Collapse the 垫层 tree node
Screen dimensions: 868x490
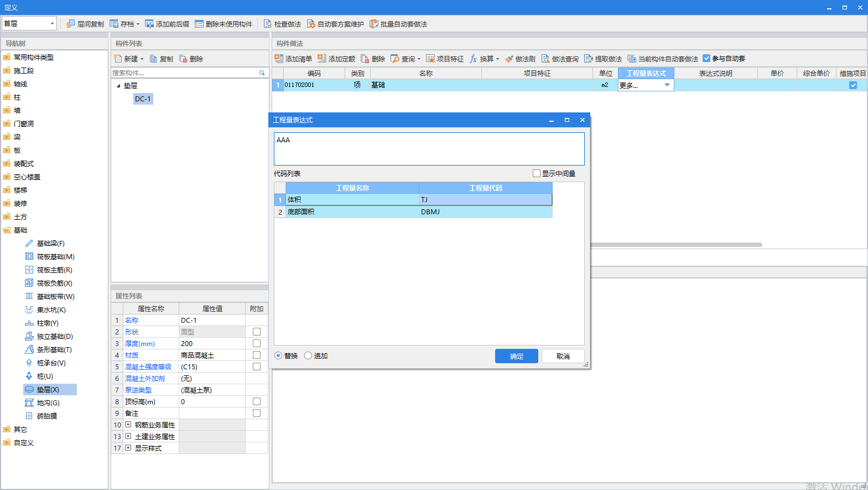(118, 86)
